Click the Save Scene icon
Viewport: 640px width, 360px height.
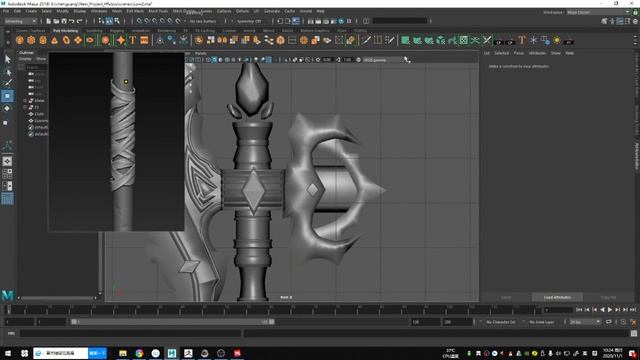click(x=64, y=21)
